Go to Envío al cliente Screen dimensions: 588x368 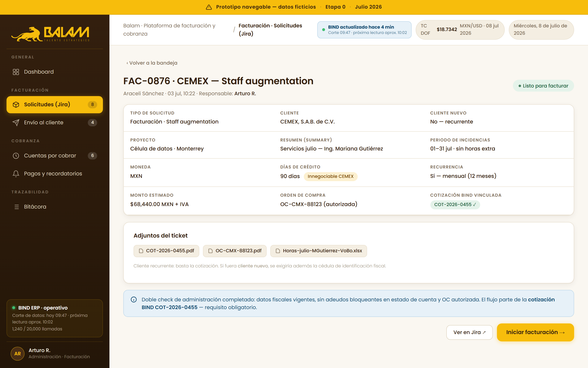[55, 123]
